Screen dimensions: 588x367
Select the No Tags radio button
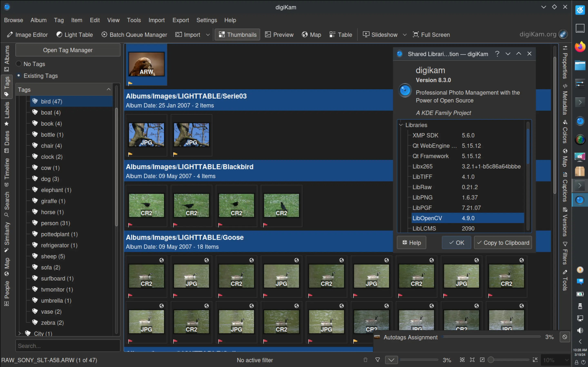click(x=18, y=64)
